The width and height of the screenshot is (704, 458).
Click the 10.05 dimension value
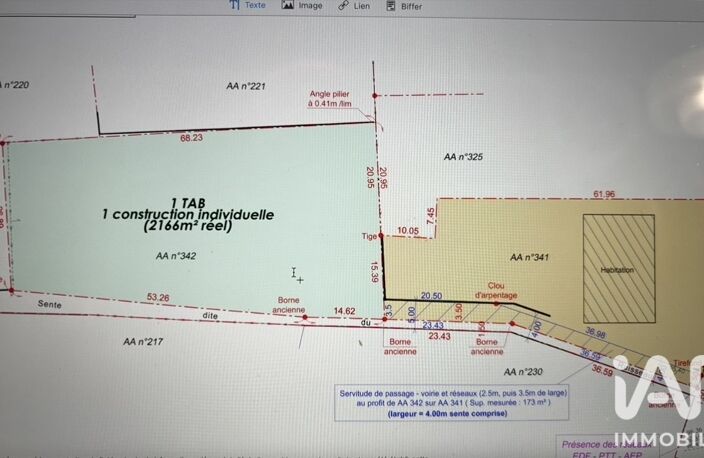click(x=408, y=230)
